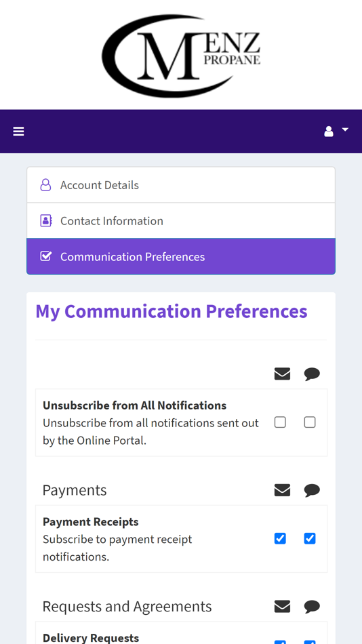Select the Communication Preferences tab
The image size is (362, 644).
click(x=181, y=256)
